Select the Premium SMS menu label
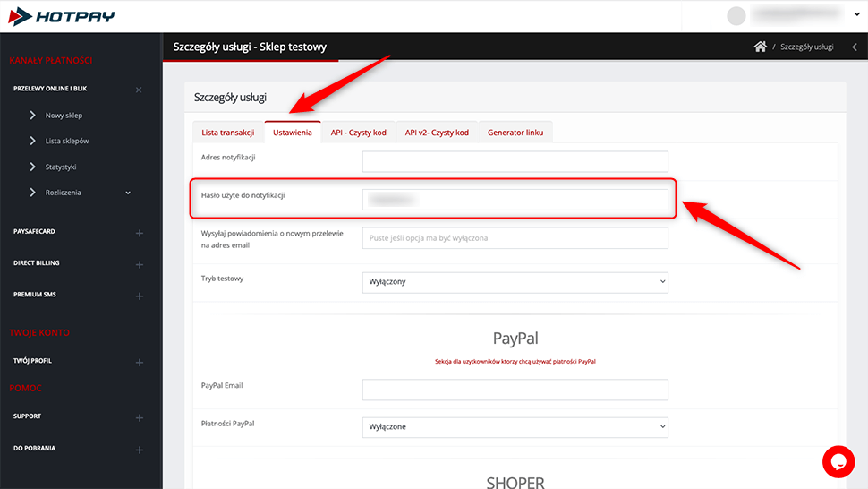Viewport: 868px width, 489px height. [x=35, y=295]
